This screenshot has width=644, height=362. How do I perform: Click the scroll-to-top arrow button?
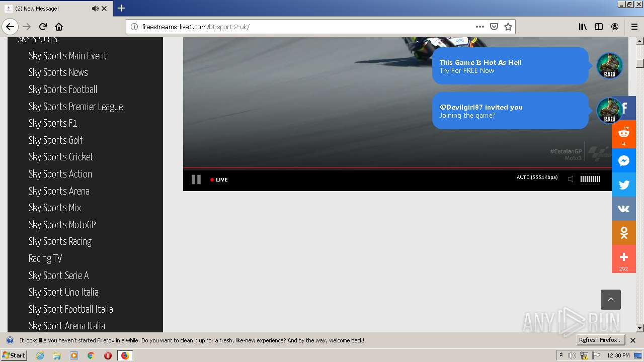611,300
